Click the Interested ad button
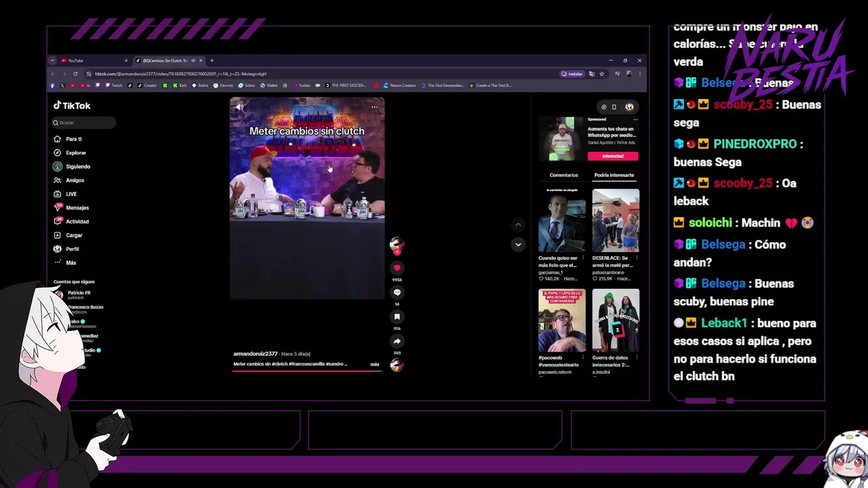Image resolution: width=868 pixels, height=488 pixels. point(612,156)
